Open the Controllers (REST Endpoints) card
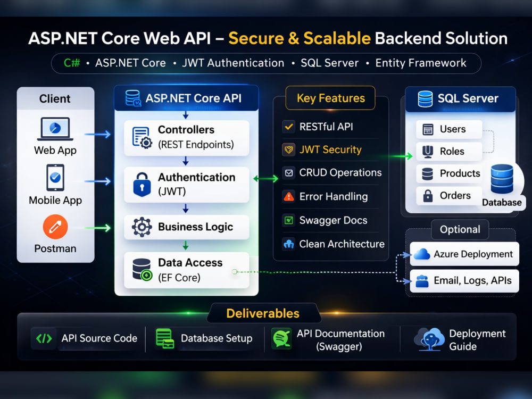The height and width of the screenshot is (399, 532). tap(187, 138)
